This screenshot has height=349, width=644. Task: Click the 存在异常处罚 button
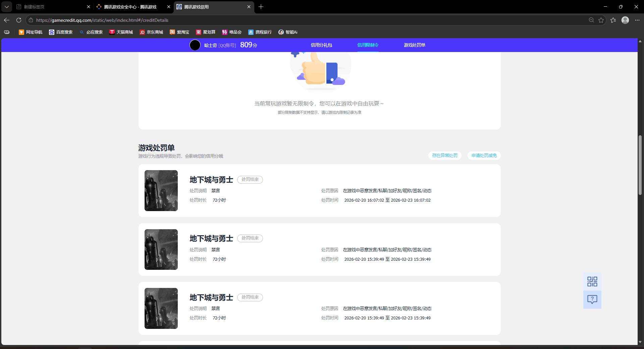pos(445,155)
